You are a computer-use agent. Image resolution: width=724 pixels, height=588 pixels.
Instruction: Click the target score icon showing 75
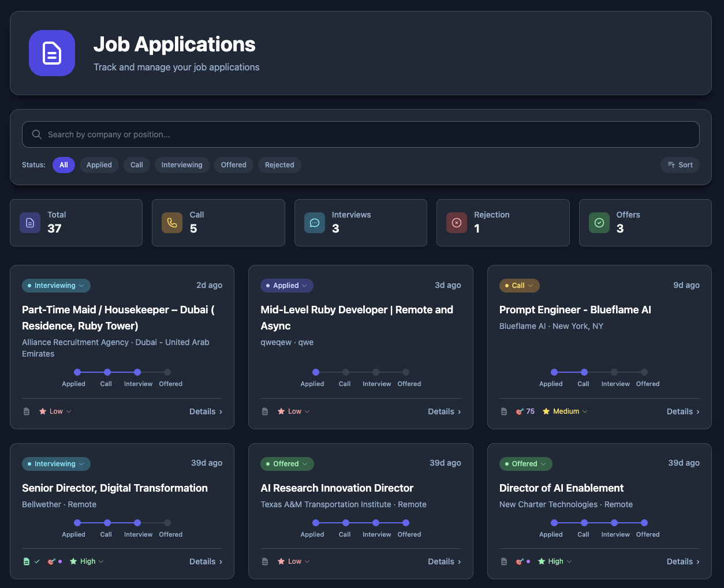tap(520, 411)
